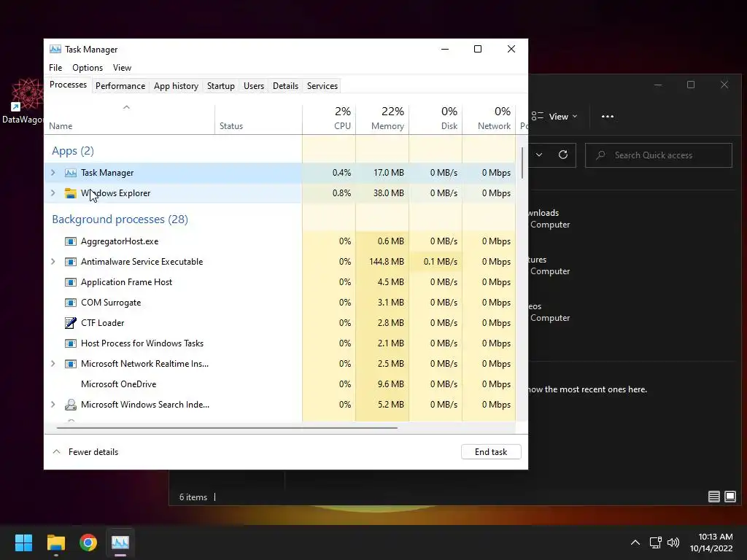Switch to the Services tab
This screenshot has width=747, height=560.
[x=322, y=86]
